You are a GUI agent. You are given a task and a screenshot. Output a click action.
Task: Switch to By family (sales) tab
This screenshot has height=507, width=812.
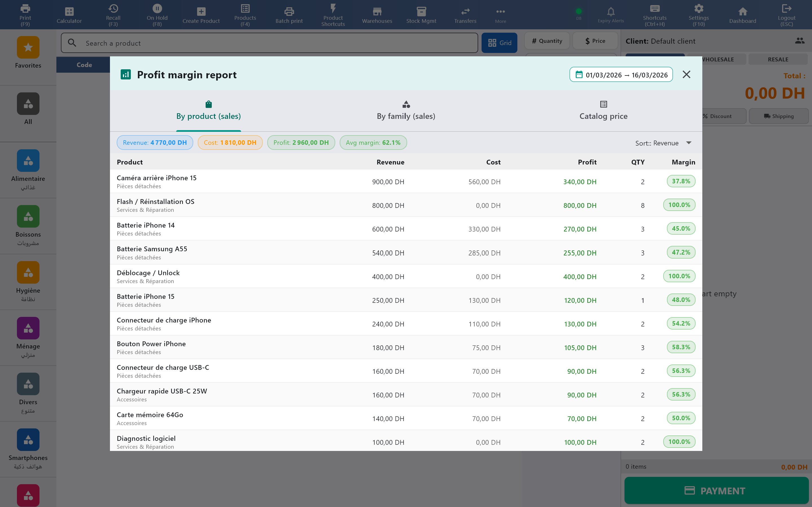406,111
